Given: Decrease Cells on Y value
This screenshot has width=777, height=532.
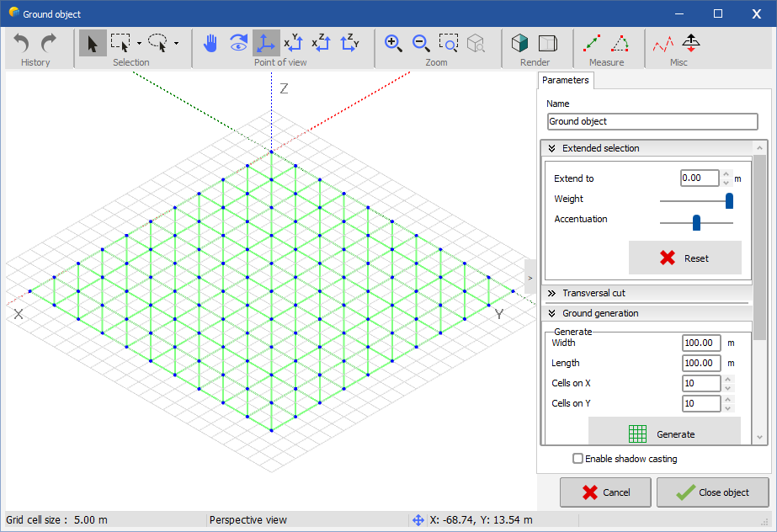Looking at the screenshot, I should point(728,408).
